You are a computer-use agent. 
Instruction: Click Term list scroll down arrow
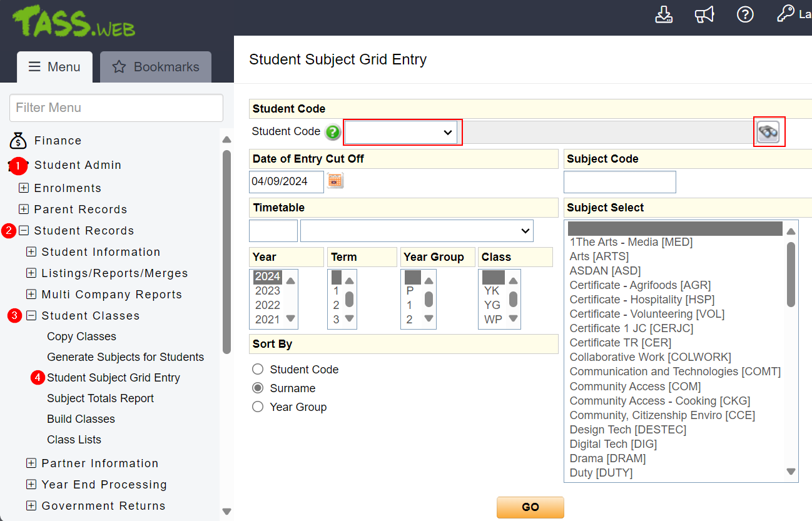[x=350, y=318]
